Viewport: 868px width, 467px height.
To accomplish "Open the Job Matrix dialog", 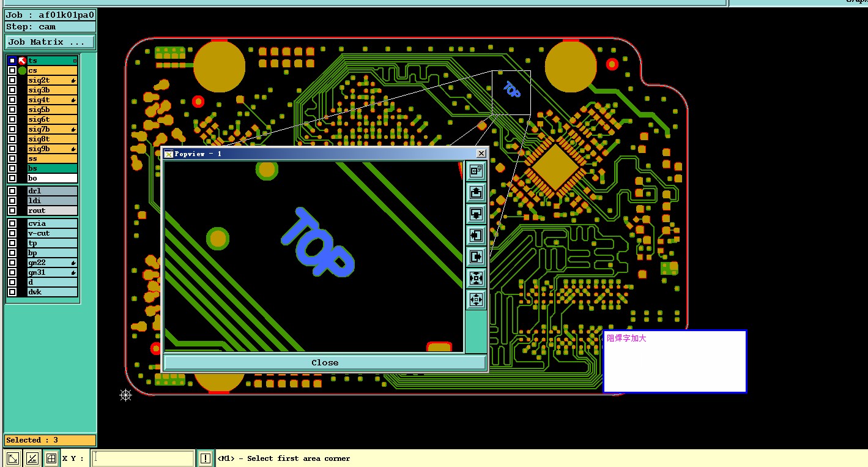I will click(x=50, y=42).
